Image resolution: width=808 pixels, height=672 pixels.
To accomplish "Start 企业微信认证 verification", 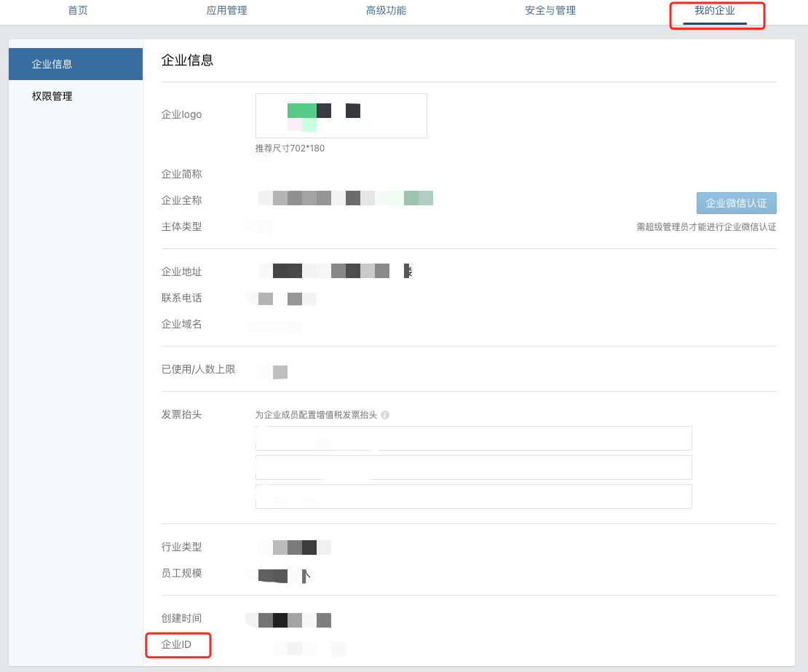I will click(x=737, y=202).
